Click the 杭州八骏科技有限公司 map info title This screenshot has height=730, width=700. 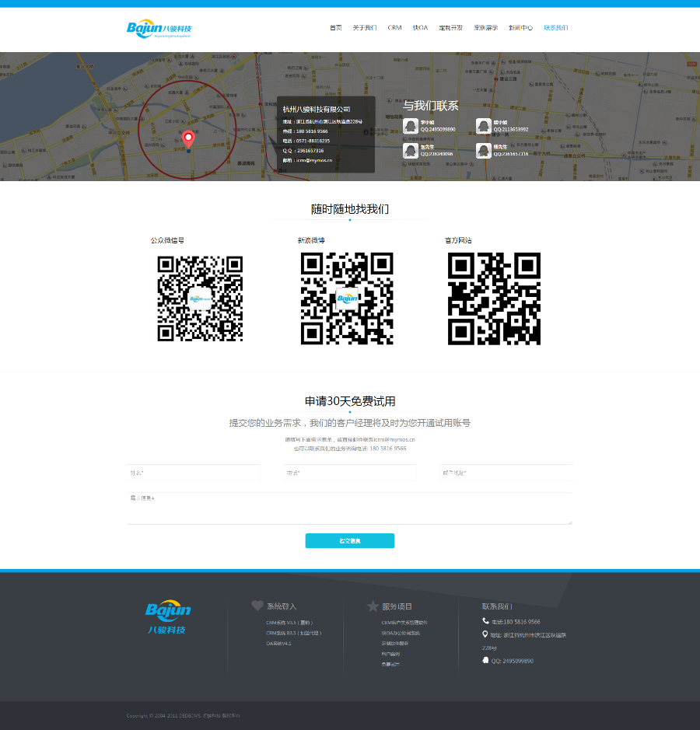(x=317, y=110)
